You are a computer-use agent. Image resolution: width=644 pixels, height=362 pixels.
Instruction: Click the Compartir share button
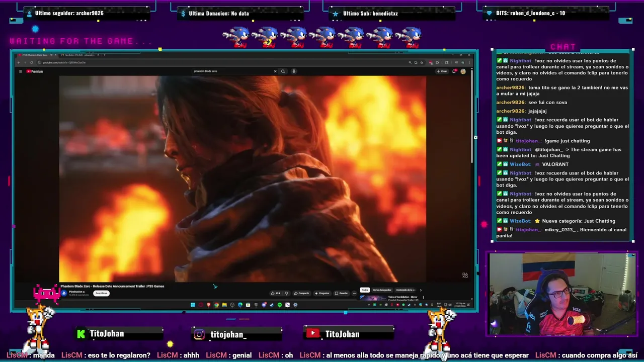pos(302,293)
